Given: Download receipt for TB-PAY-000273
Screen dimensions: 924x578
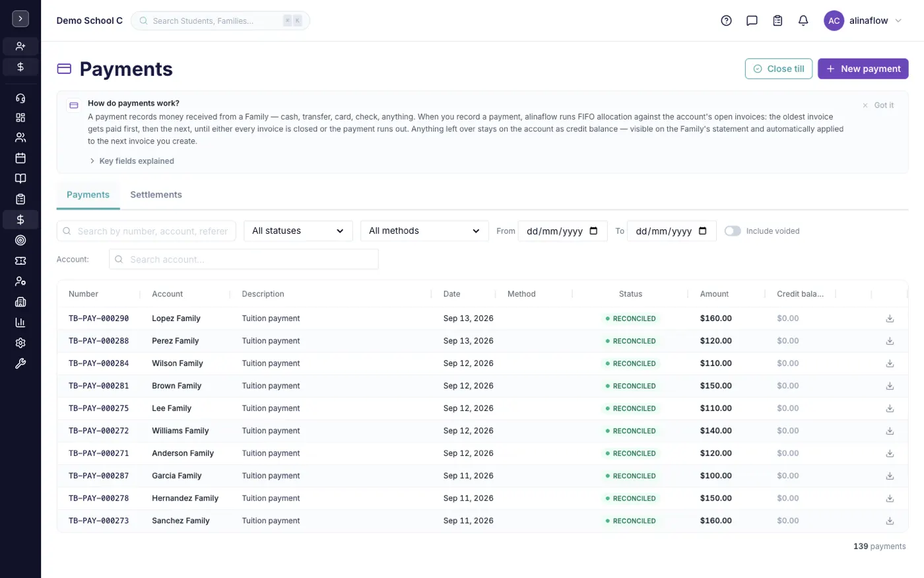Looking at the screenshot, I should (890, 521).
